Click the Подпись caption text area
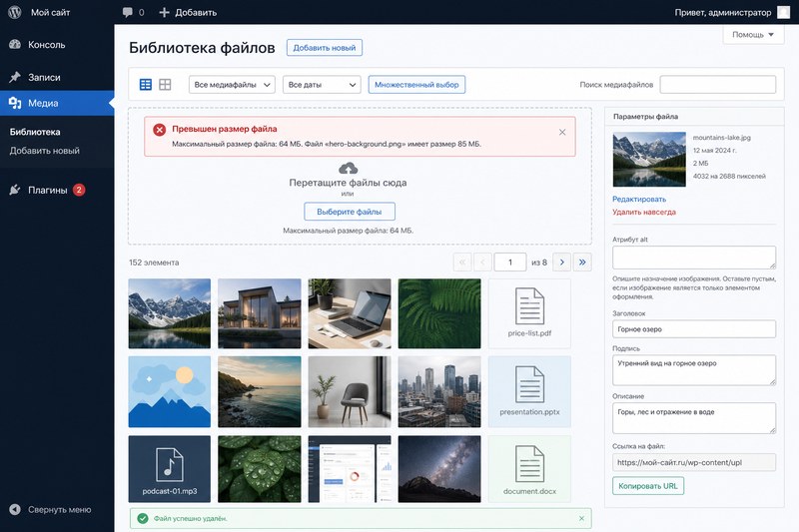Viewport: 799px width, 532px height. [694, 370]
